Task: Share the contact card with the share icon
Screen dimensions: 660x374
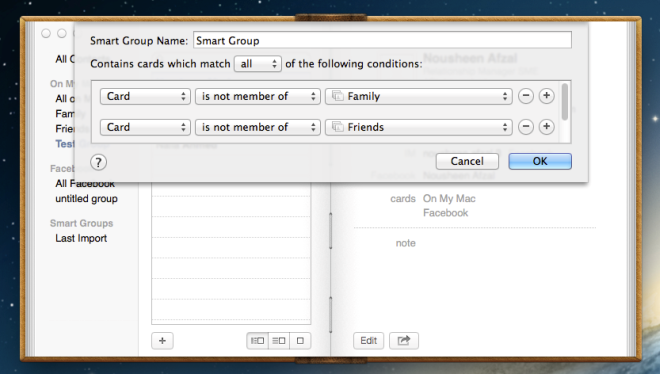Action: (404, 341)
